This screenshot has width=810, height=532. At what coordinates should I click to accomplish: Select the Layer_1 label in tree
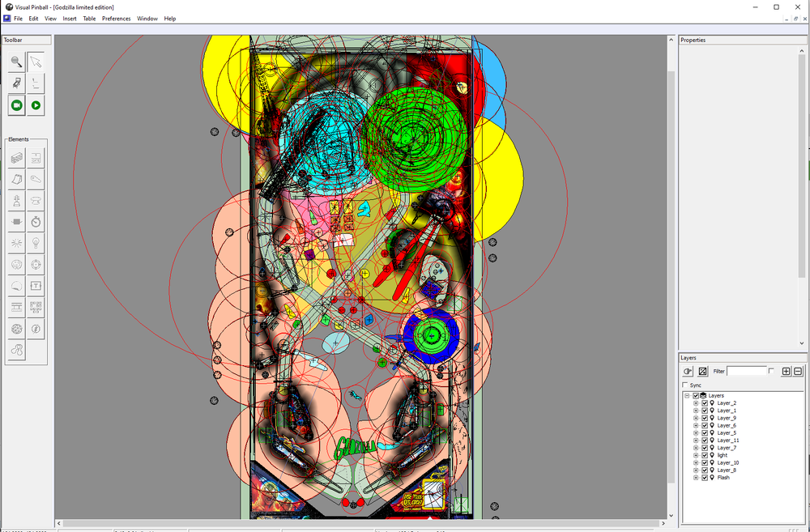coord(727,411)
